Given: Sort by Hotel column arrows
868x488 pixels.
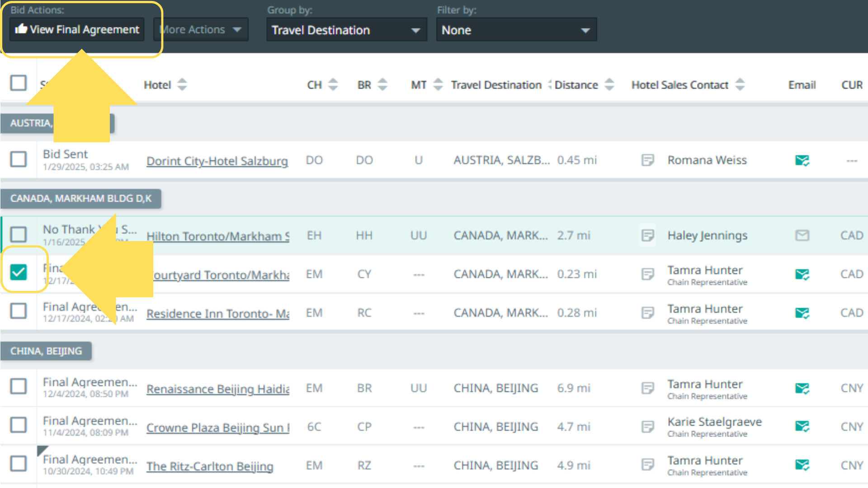Looking at the screenshot, I should tap(182, 84).
